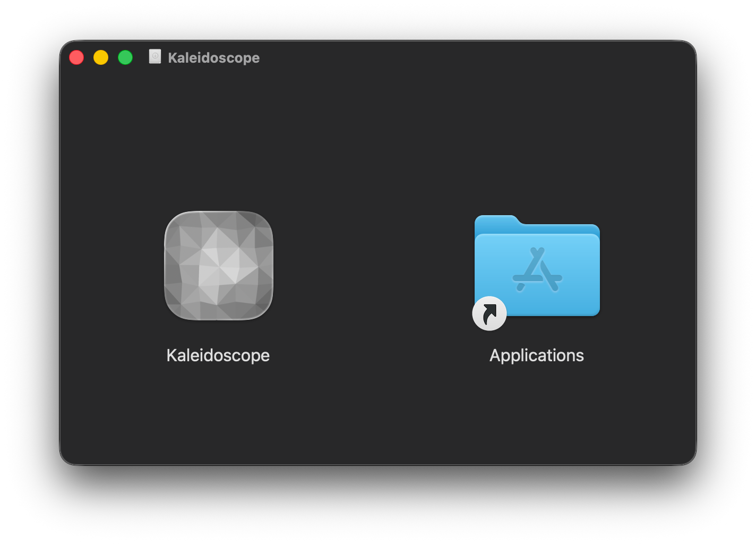Zoom the window with the green button
The width and height of the screenshot is (756, 544).
coord(125,57)
